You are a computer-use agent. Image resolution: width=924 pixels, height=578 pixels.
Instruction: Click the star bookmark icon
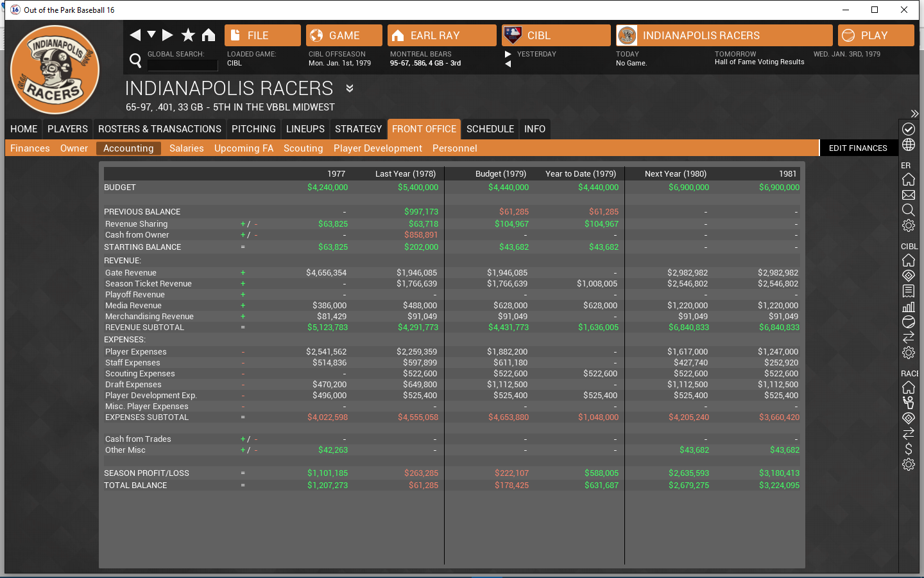188,35
